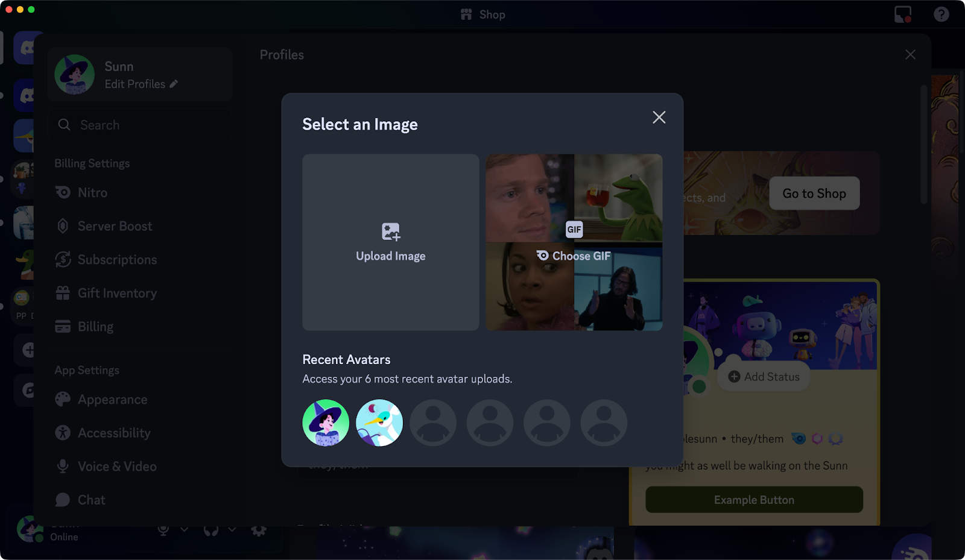
Task: Click the third empty avatar slot
Action: [547, 423]
